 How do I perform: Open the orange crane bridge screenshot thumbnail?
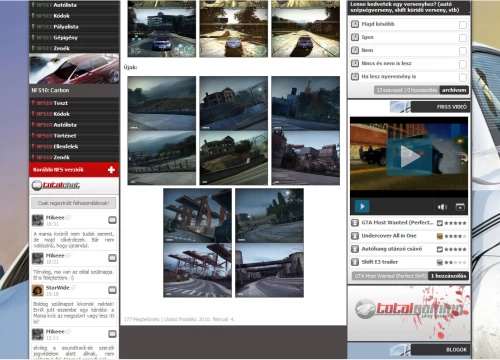197,215
